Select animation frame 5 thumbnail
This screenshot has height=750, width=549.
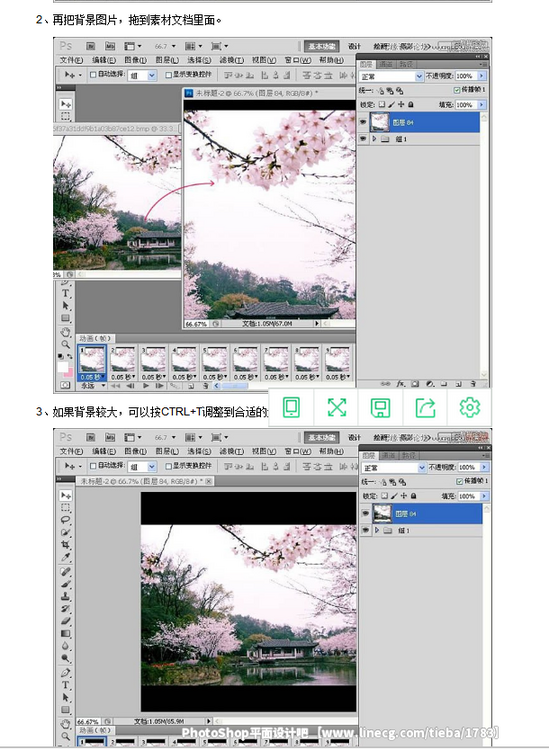point(215,360)
